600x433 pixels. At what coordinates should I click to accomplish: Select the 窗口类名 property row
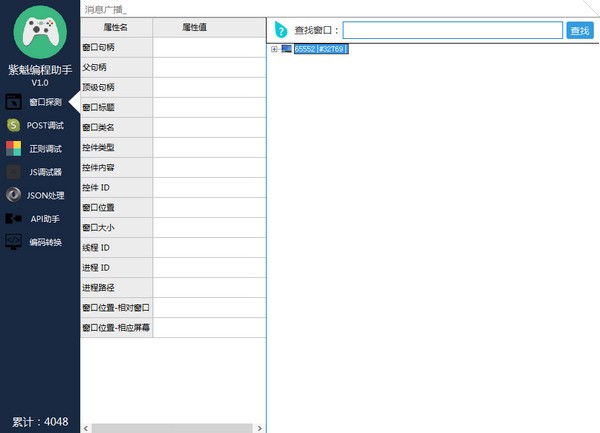[173, 127]
